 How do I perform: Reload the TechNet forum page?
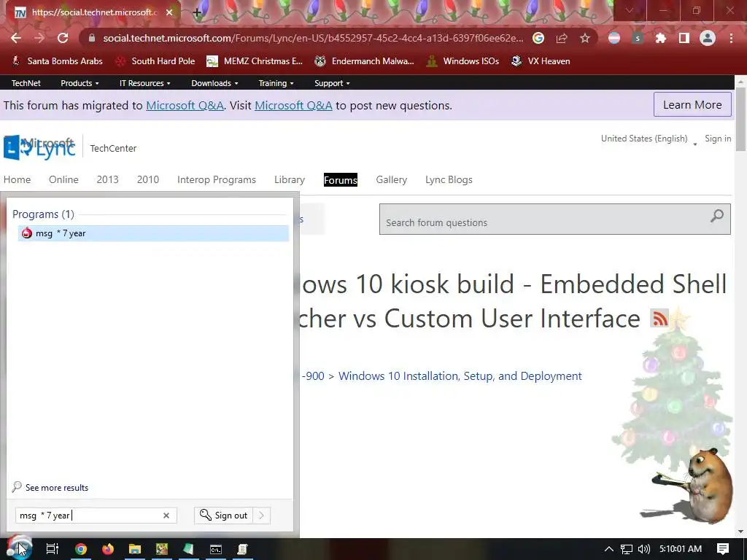pyautogui.click(x=63, y=38)
